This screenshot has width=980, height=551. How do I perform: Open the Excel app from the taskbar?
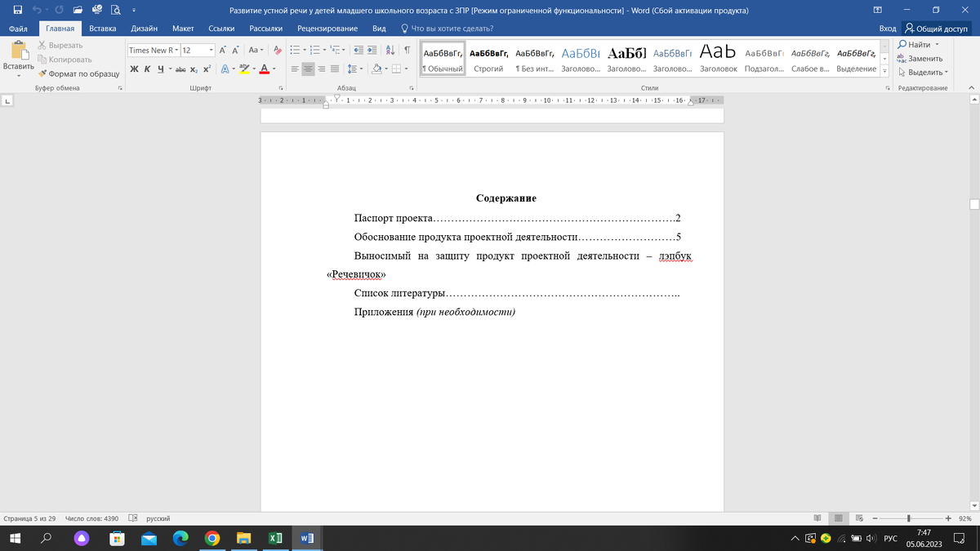click(x=276, y=538)
